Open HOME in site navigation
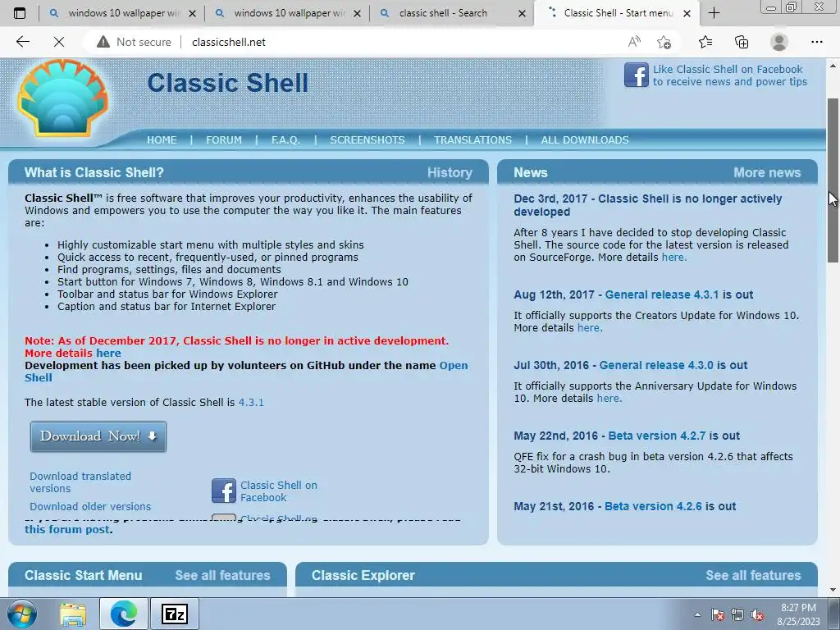This screenshot has width=840, height=630. coord(162,139)
